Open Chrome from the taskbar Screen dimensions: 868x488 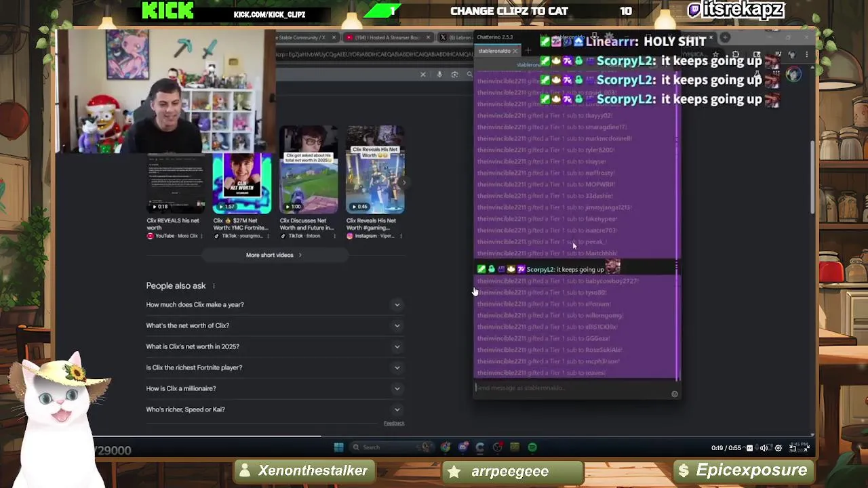pyautogui.click(x=446, y=447)
